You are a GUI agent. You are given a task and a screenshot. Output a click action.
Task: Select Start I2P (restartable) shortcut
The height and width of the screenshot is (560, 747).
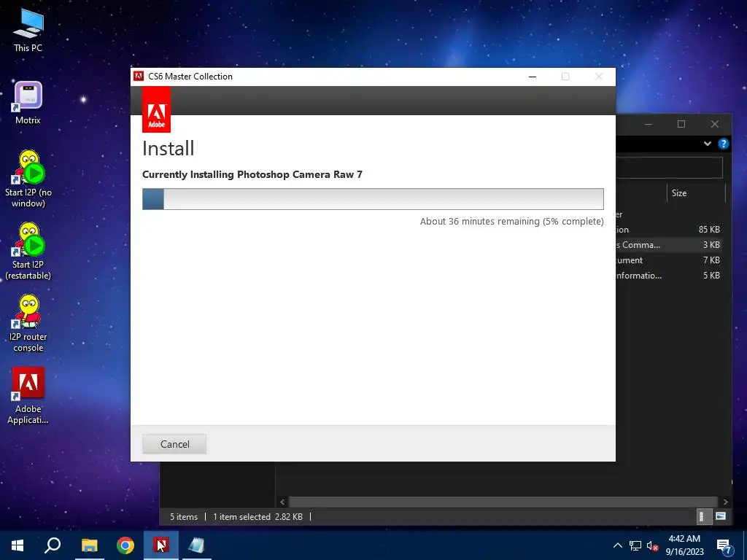(x=28, y=252)
